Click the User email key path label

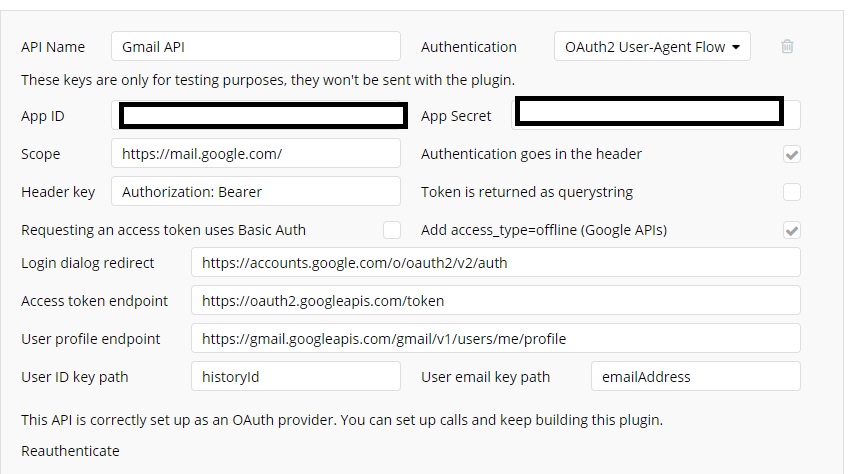click(x=485, y=377)
